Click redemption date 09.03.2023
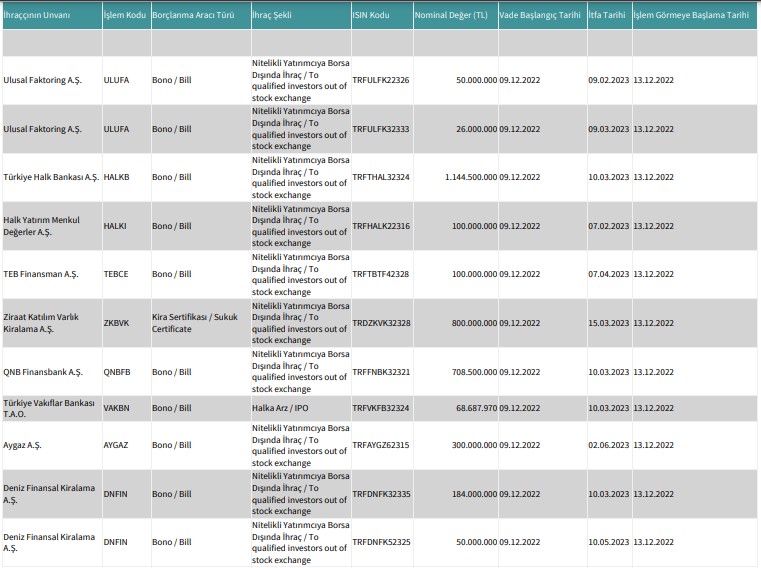Image resolution: width=761 pixels, height=568 pixels. [609, 129]
